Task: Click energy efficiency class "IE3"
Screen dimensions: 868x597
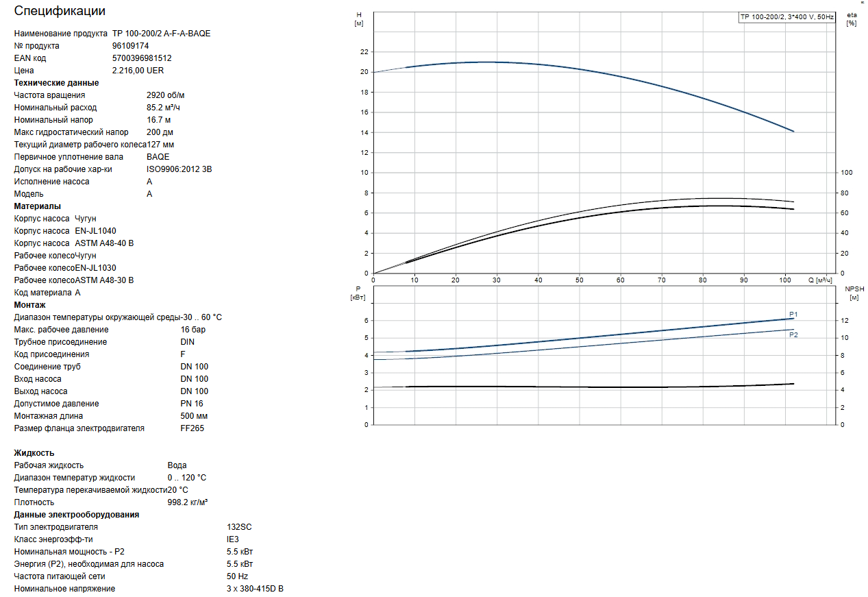Action: [x=233, y=539]
